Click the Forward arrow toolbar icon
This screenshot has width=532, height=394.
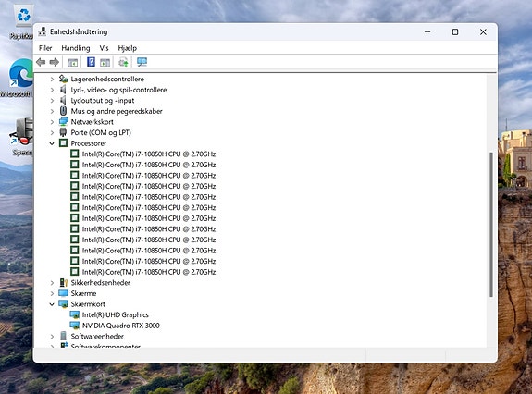tap(55, 62)
